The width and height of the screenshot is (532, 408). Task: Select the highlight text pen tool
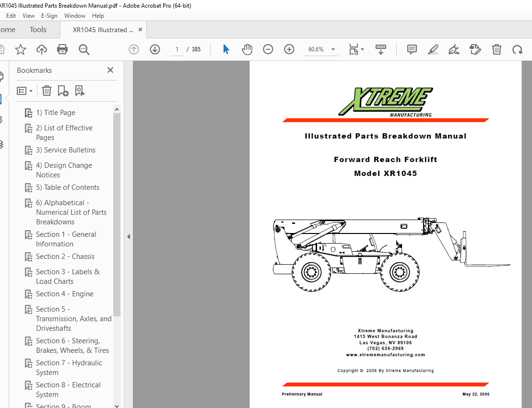pyautogui.click(x=433, y=49)
